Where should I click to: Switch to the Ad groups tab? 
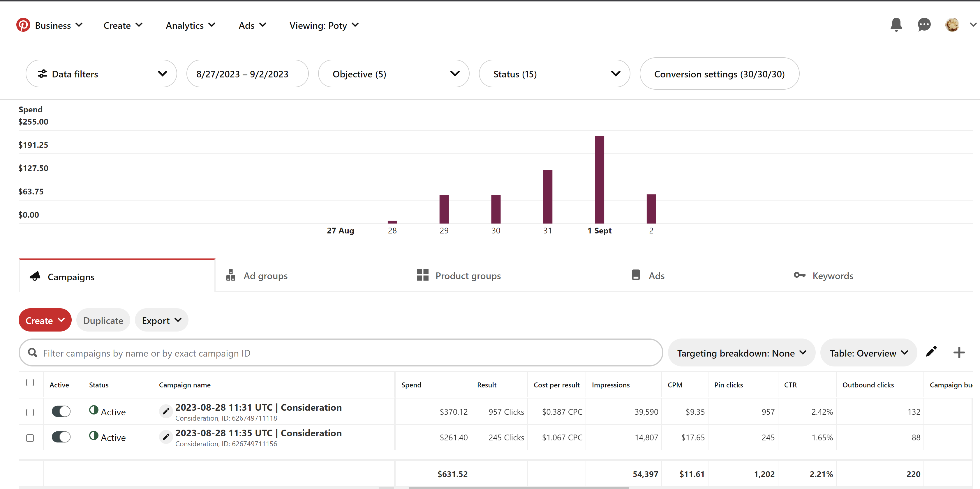tap(257, 276)
